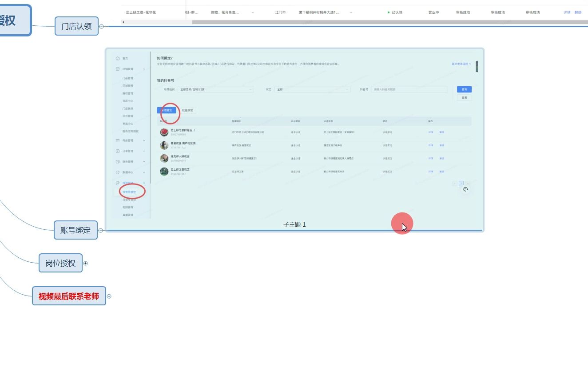The height and width of the screenshot is (368, 588).
Task: Collapse the 门店认领 branch
Action: (101, 26)
